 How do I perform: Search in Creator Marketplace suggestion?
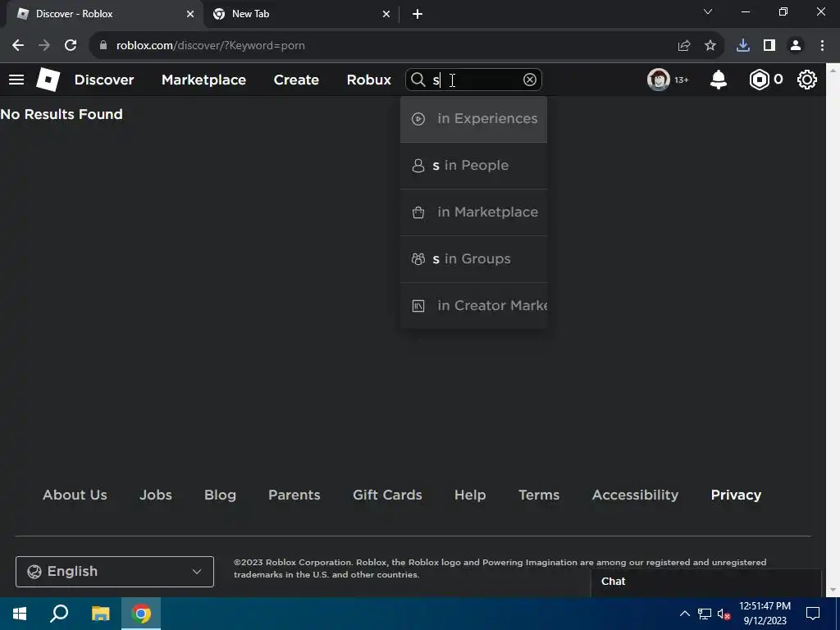tap(473, 305)
